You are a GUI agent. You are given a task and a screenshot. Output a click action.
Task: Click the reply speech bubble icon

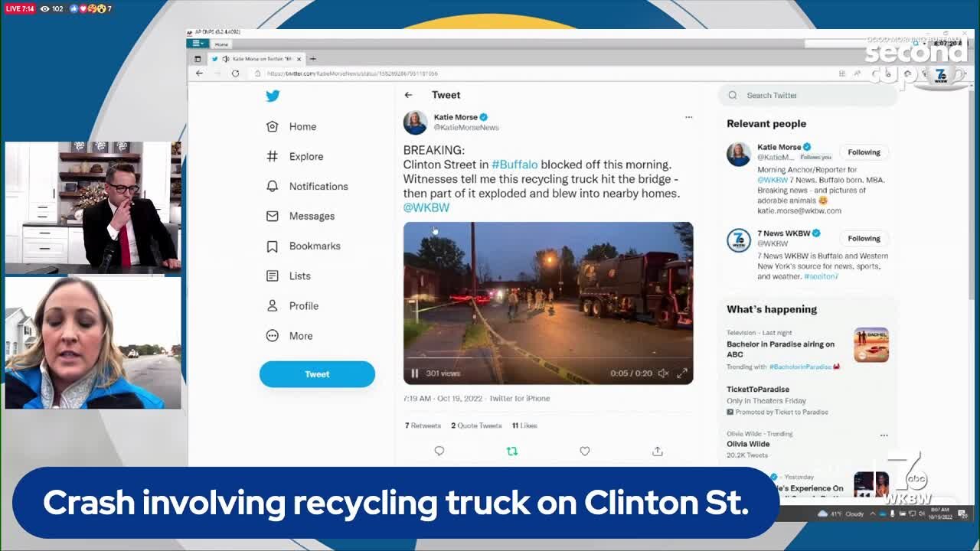(439, 452)
